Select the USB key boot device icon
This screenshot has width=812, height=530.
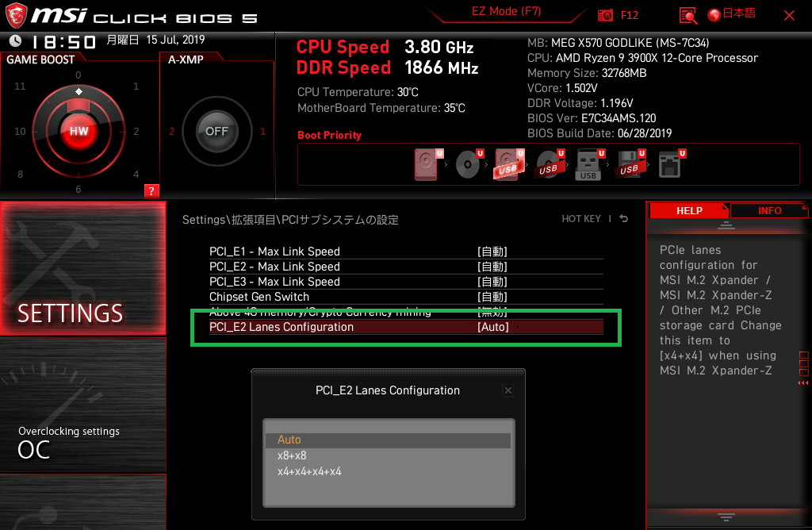(588, 165)
